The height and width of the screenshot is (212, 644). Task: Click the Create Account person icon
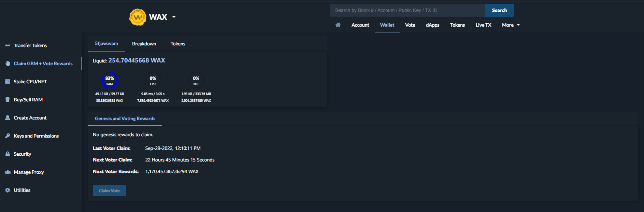(8, 118)
